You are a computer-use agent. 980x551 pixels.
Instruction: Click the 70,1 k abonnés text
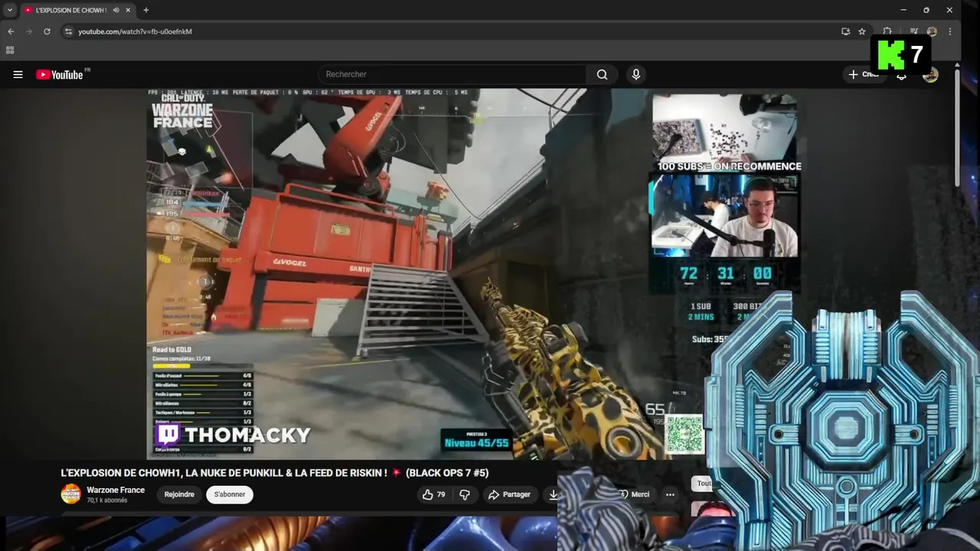point(107,500)
